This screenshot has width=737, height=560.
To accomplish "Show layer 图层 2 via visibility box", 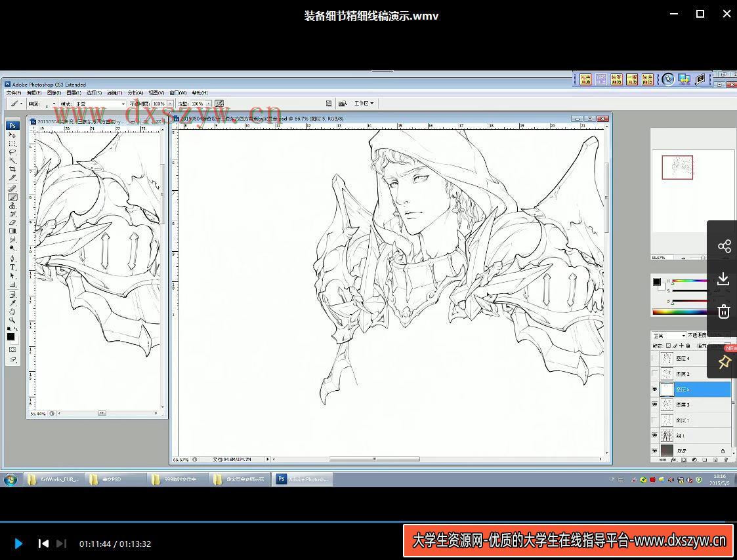I will [655, 374].
